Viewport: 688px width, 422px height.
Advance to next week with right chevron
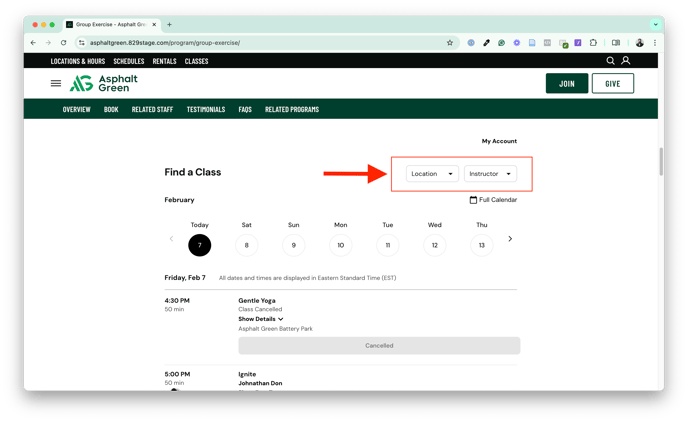pos(510,239)
